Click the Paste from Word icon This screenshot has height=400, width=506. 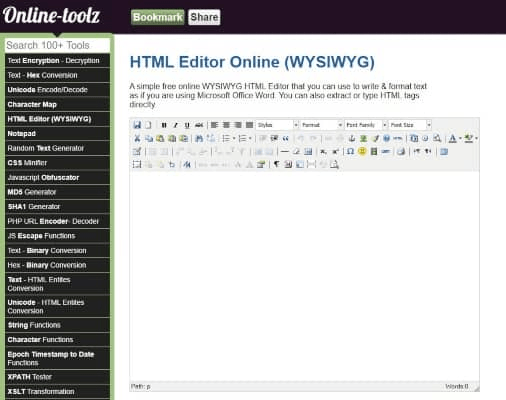pos(183,138)
